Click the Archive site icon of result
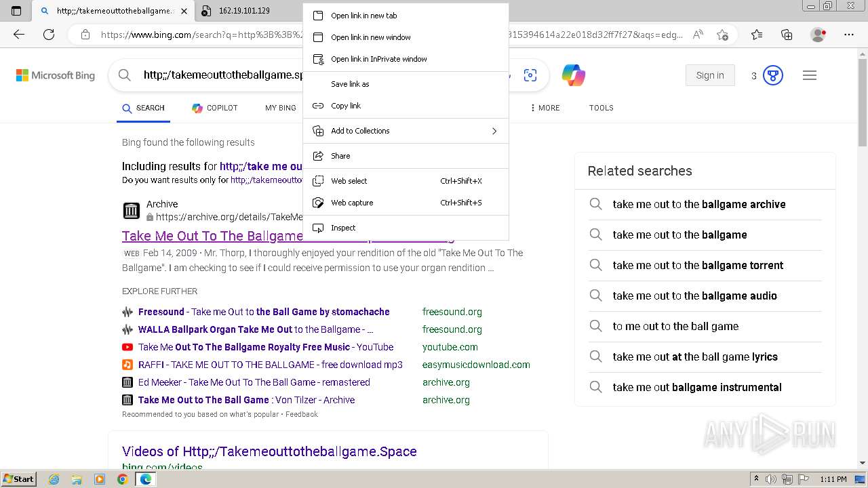The height and width of the screenshot is (488, 868). click(131, 211)
